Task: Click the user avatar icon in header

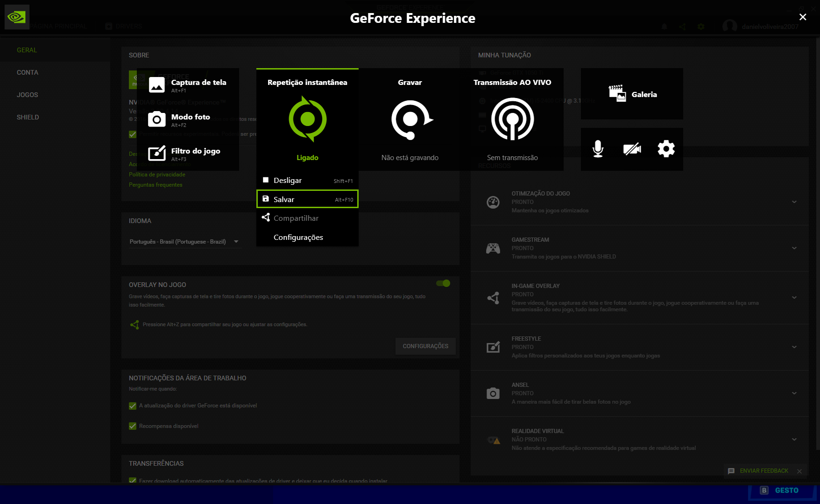Action: 729,26
